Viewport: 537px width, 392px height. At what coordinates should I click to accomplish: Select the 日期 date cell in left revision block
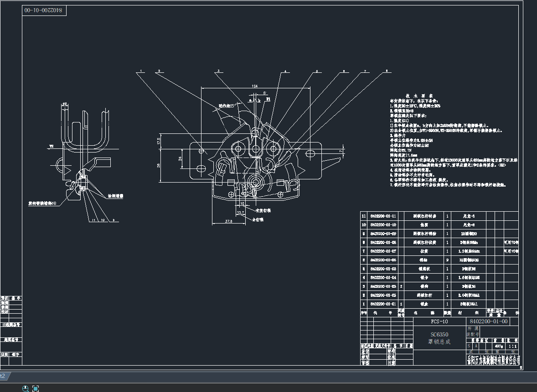[x=5, y=354]
